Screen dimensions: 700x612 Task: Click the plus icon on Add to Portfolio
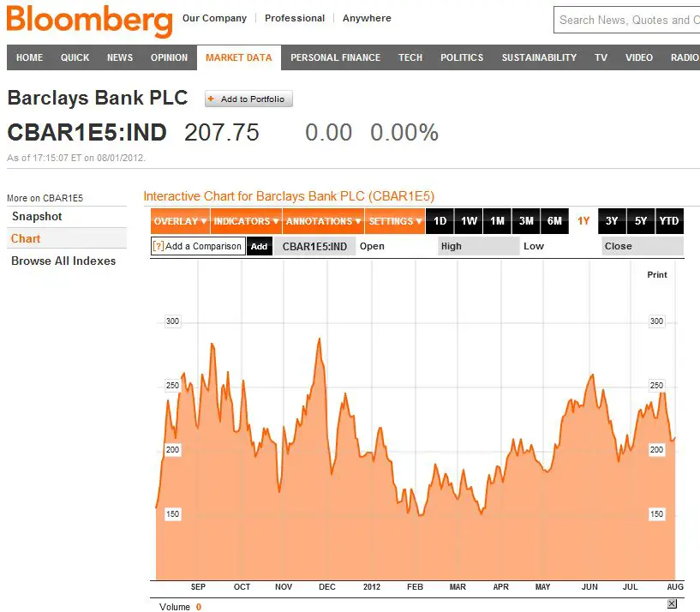[x=212, y=99]
